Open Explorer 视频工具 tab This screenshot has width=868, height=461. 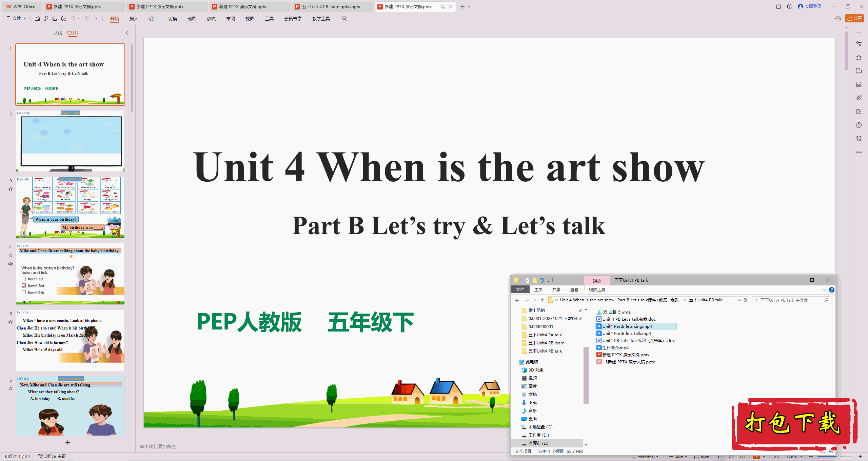pos(597,290)
